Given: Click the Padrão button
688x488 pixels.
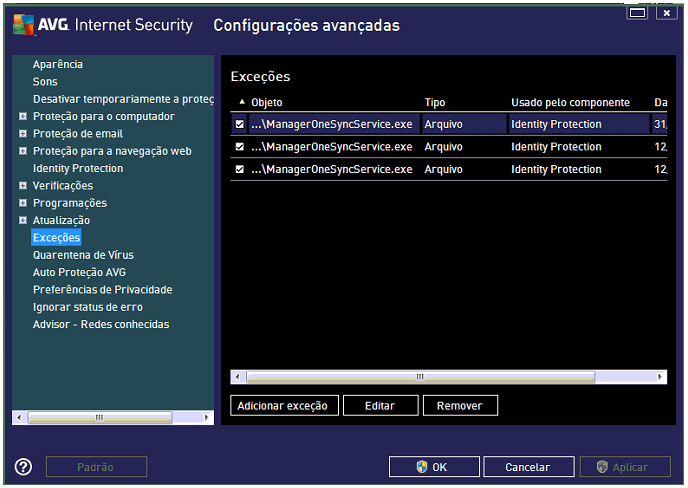Looking at the screenshot, I should click(x=96, y=467).
